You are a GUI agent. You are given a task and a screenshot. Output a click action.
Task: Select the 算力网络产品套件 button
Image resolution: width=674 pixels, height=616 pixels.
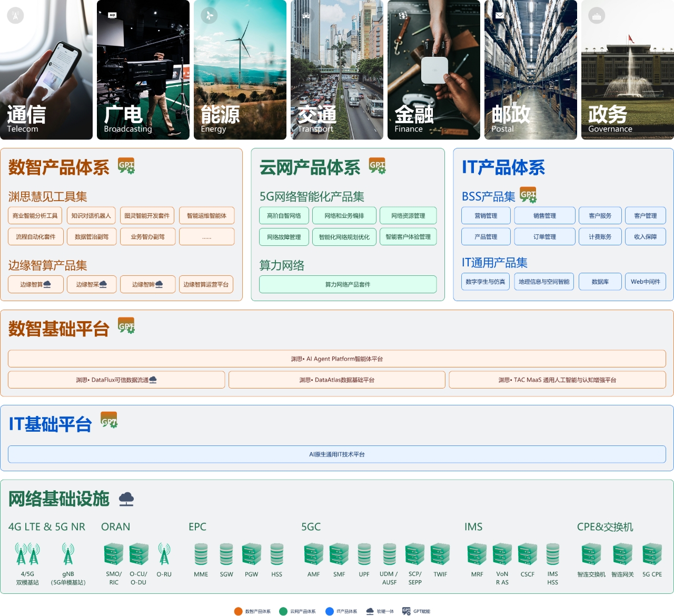pos(348,284)
